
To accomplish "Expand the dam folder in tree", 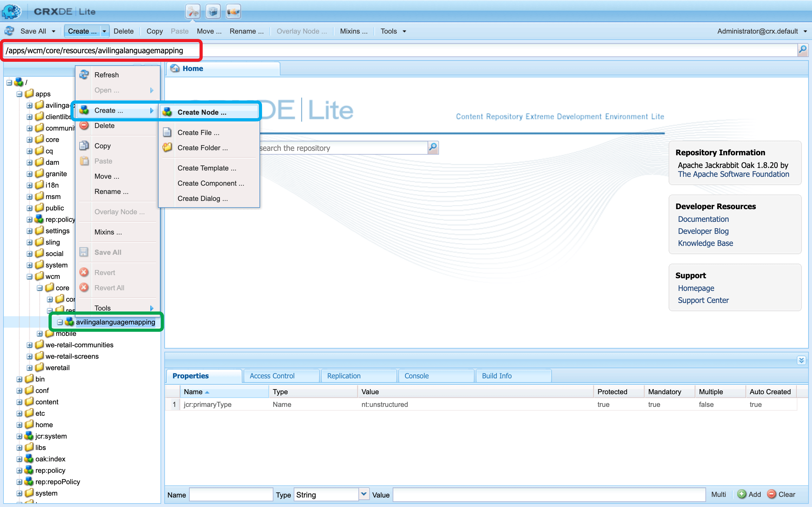I will [x=29, y=163].
